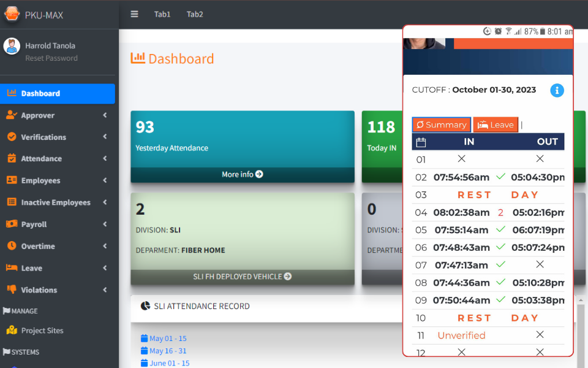Click the Harrold Tanola user avatar
Viewport: 588px width, 368px height.
point(12,46)
